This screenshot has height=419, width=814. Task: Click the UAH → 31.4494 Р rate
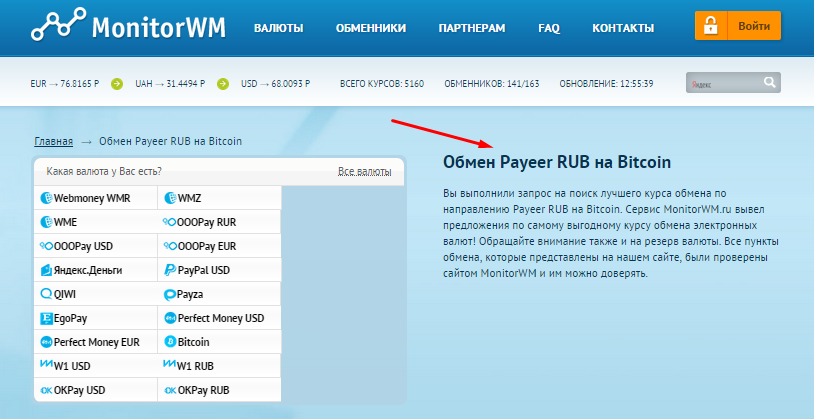tap(170, 84)
